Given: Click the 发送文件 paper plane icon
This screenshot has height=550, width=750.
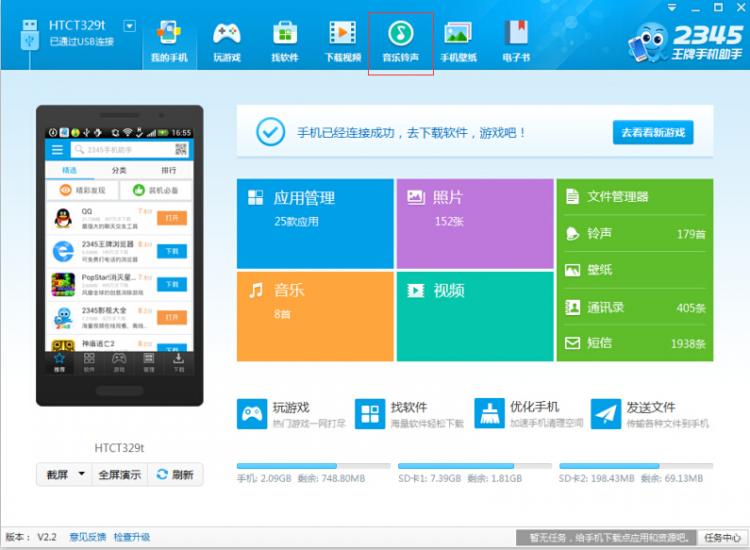Looking at the screenshot, I should tap(606, 414).
